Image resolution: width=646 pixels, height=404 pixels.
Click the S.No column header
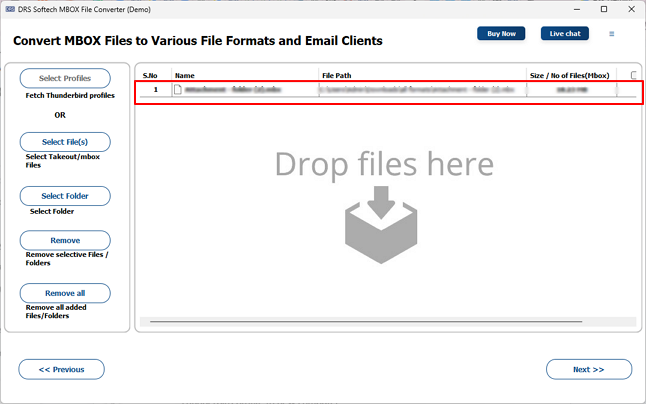[150, 76]
